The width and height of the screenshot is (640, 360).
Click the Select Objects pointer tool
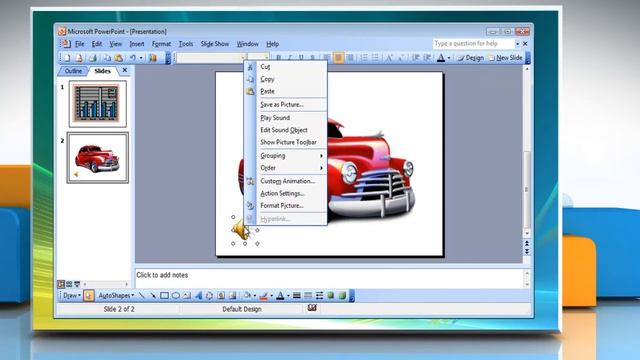pos(89,296)
